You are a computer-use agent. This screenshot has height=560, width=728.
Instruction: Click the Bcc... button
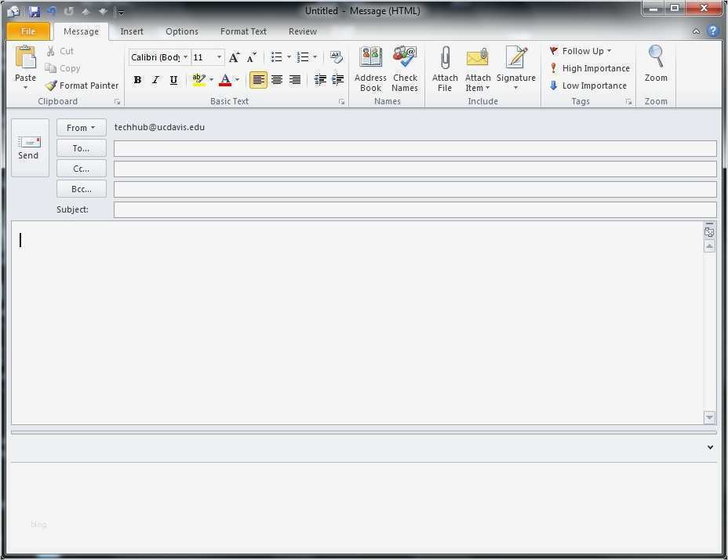pyautogui.click(x=82, y=189)
